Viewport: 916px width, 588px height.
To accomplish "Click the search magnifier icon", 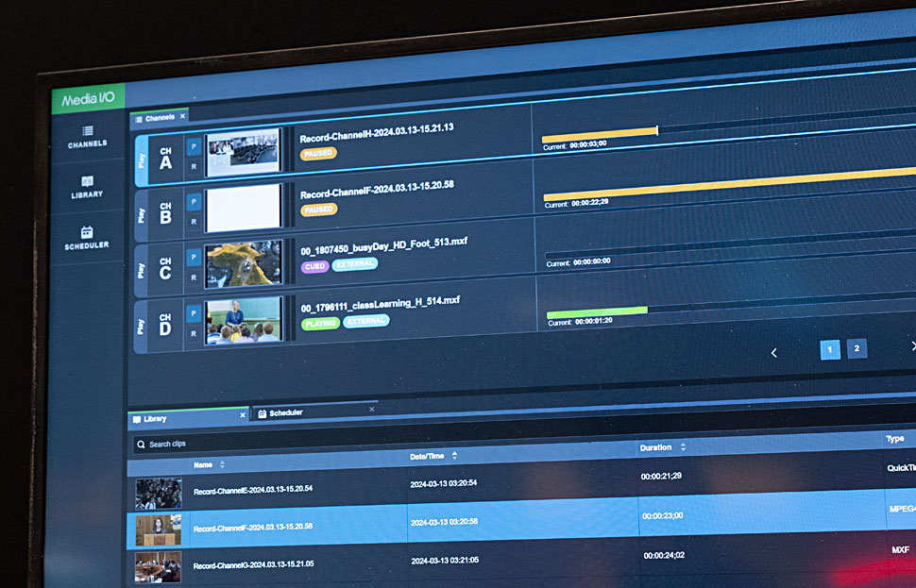I will click(x=141, y=445).
